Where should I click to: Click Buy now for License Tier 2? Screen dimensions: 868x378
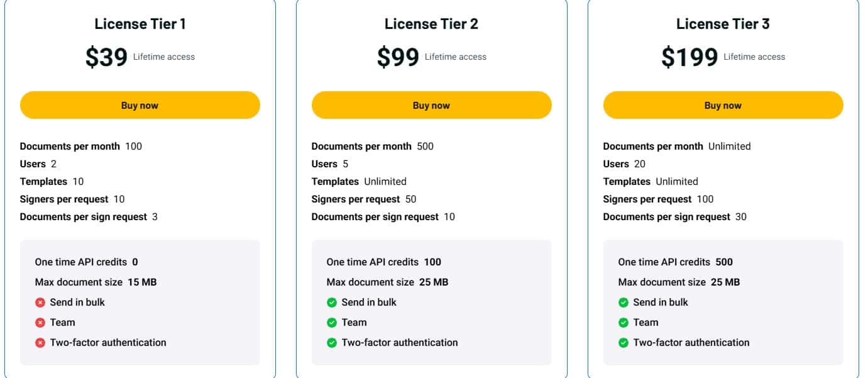coord(431,105)
